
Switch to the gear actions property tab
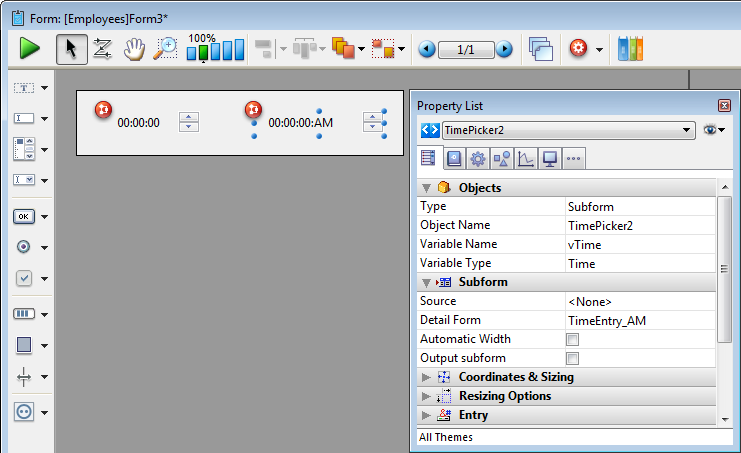[478, 158]
